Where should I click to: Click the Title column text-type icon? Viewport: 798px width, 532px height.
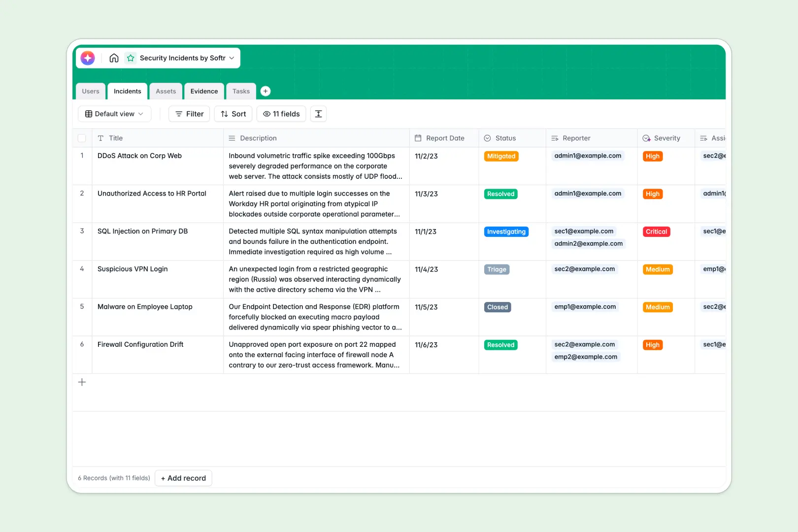[x=100, y=138]
